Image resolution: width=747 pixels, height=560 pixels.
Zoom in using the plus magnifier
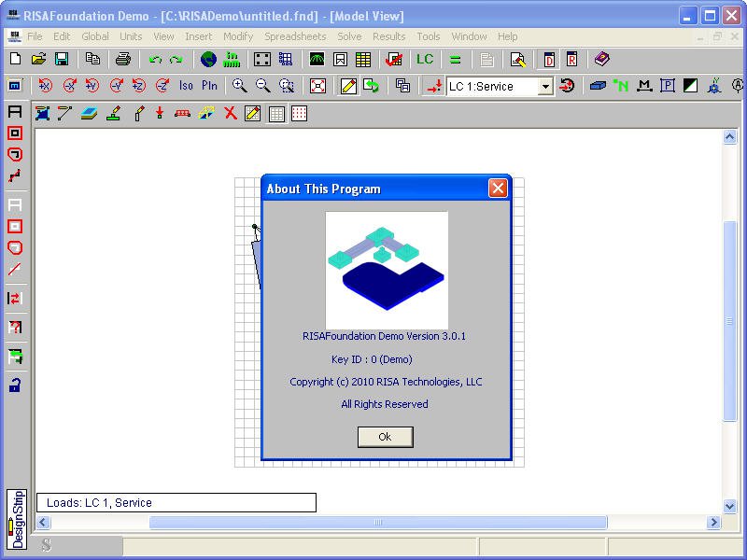coord(239,86)
